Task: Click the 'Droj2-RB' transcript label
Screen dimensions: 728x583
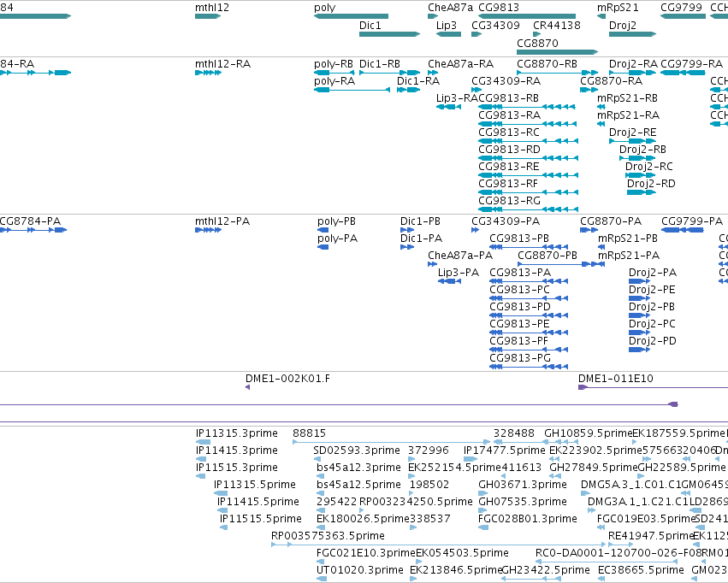Action: (x=642, y=150)
